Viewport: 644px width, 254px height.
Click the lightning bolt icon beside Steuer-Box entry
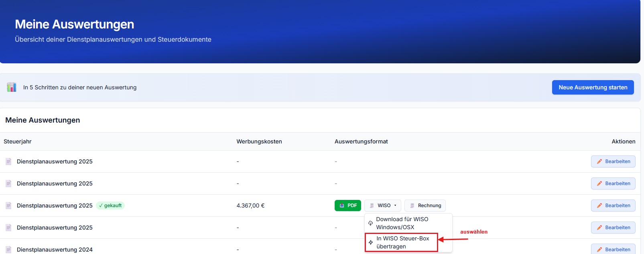[371, 242]
